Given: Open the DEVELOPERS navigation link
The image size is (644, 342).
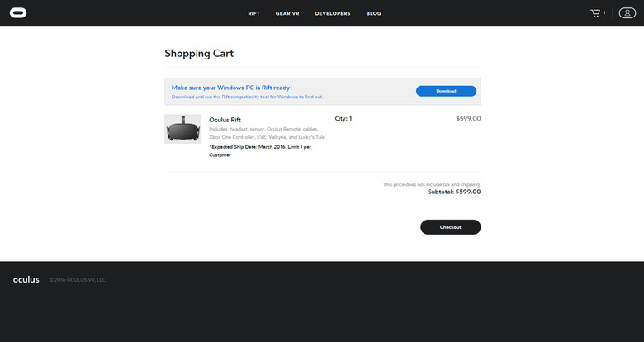Looking at the screenshot, I should click(333, 13).
